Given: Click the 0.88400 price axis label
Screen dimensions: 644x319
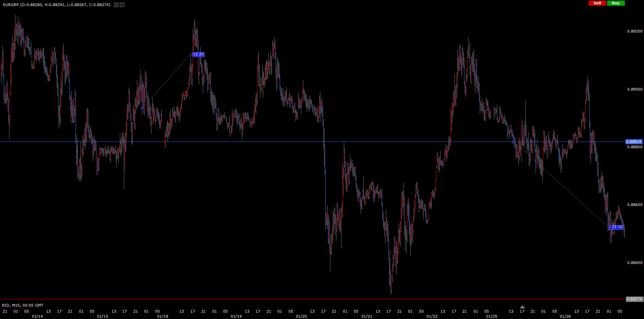Looking at the screenshot, I should [635, 263].
